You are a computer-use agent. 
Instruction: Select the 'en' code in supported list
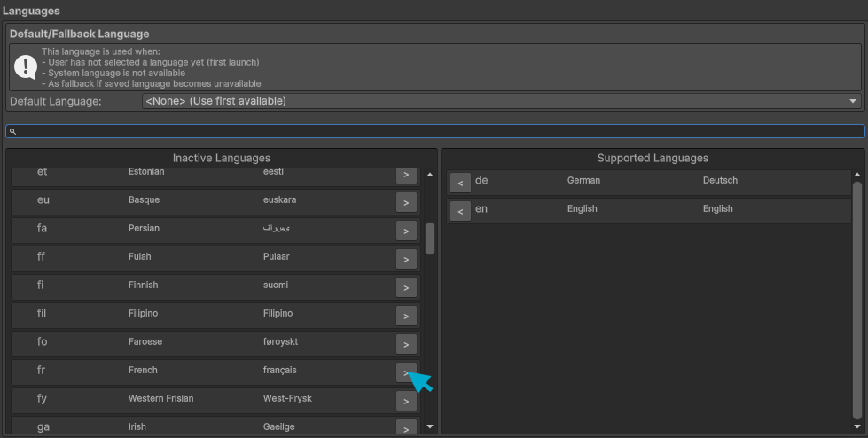pos(481,208)
